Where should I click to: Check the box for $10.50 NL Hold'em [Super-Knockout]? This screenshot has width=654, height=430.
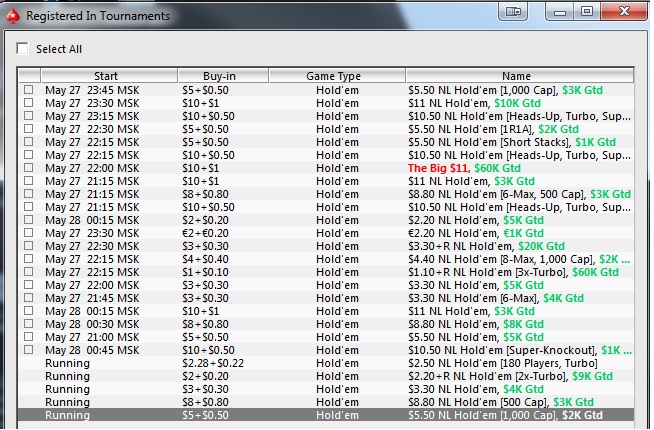click(28, 350)
